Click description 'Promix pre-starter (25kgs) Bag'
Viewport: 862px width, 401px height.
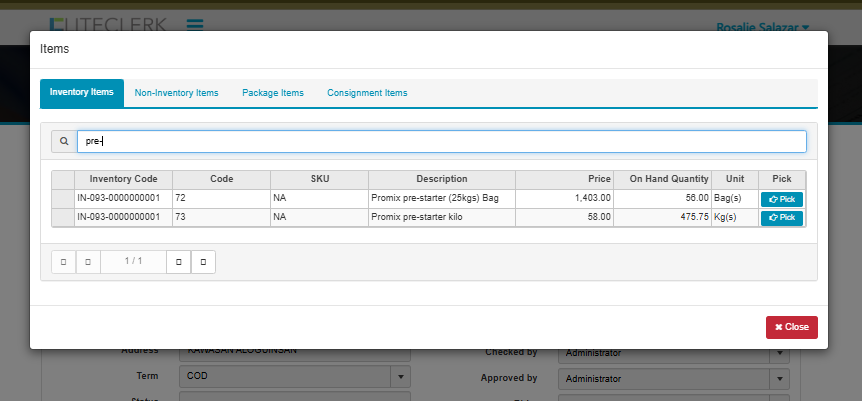[x=435, y=198]
